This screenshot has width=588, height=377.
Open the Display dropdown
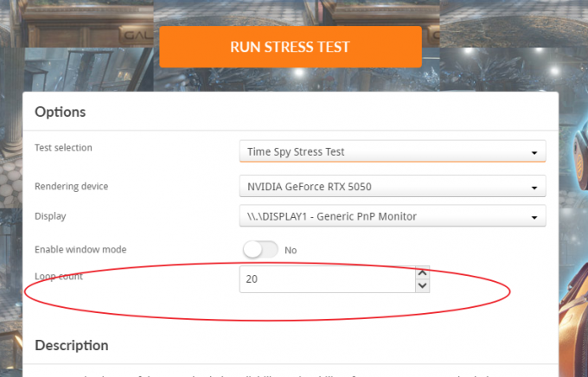coord(393,216)
